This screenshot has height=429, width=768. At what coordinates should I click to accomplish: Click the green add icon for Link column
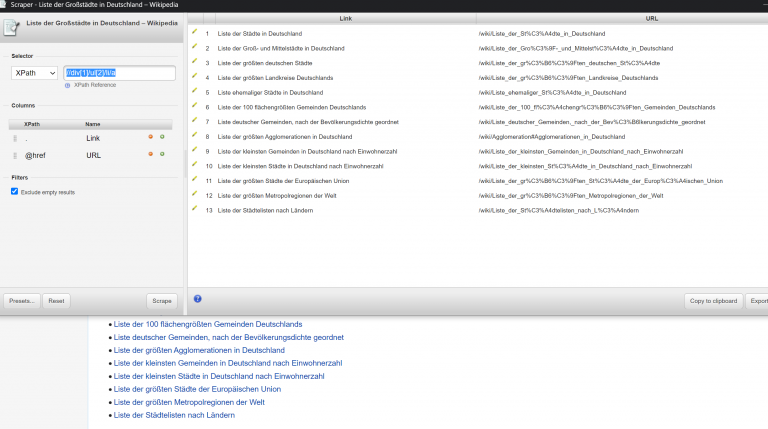tap(162, 137)
